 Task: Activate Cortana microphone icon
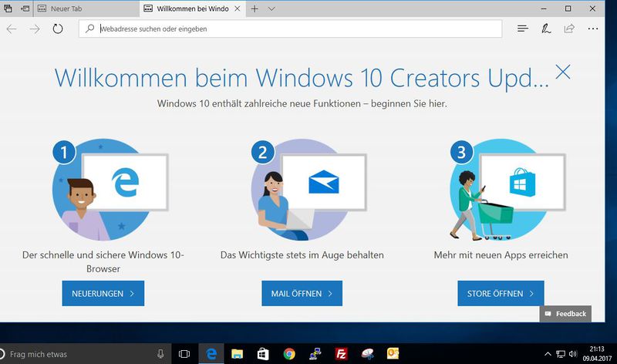160,354
